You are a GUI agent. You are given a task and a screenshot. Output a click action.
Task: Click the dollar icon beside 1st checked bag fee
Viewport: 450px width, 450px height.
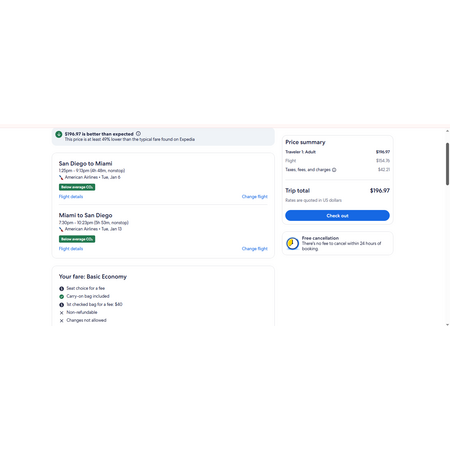tap(61, 305)
